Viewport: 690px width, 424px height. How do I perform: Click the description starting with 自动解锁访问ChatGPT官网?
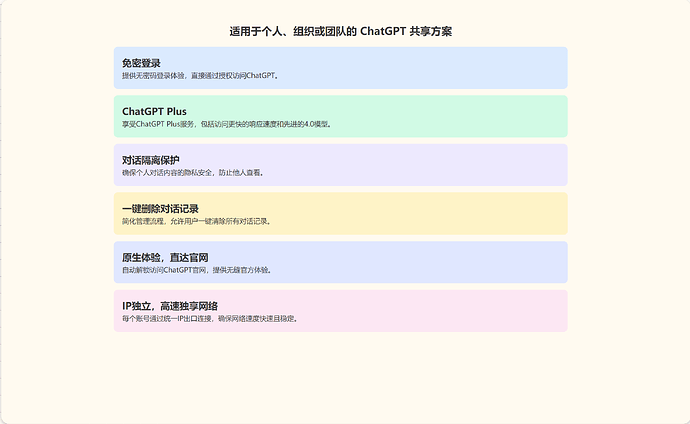click(x=197, y=270)
